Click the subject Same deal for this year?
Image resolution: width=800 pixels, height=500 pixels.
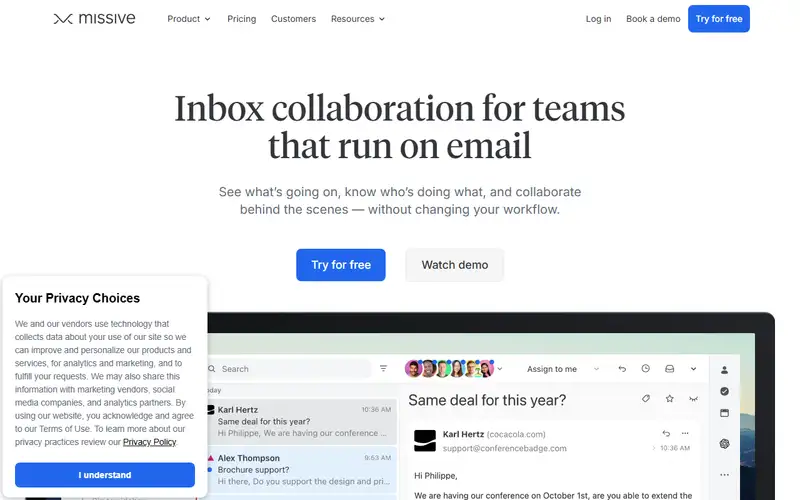click(x=487, y=400)
